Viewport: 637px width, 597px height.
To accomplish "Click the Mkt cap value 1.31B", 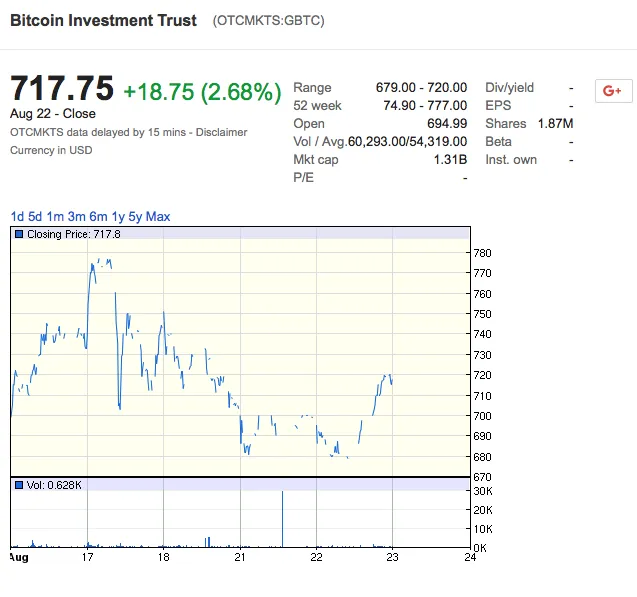I will pos(450,160).
